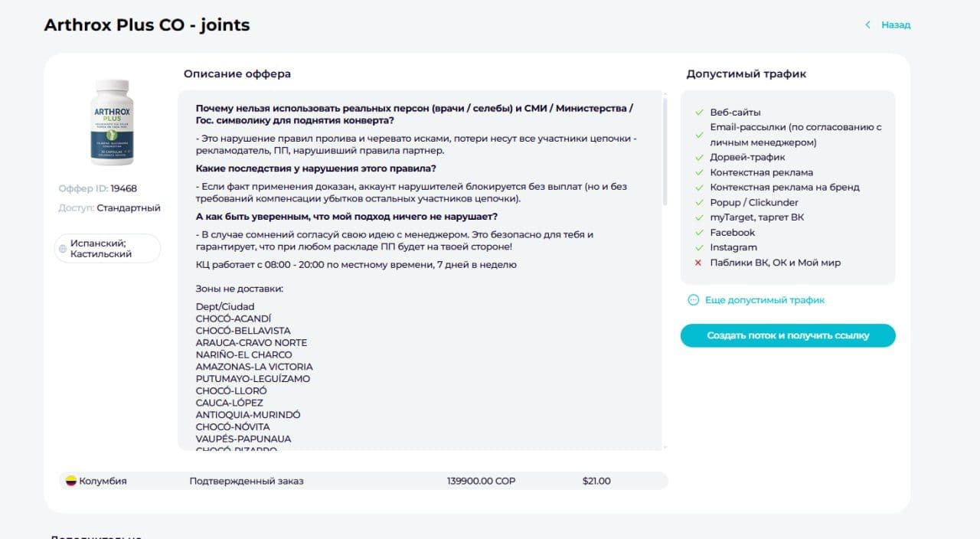Select the Колумбия payout row
The image size is (980, 539).
(x=363, y=481)
